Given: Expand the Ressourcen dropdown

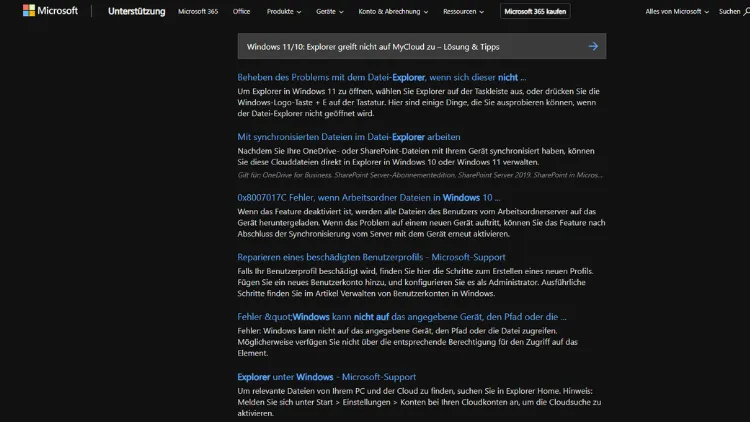Looking at the screenshot, I should (463, 11).
